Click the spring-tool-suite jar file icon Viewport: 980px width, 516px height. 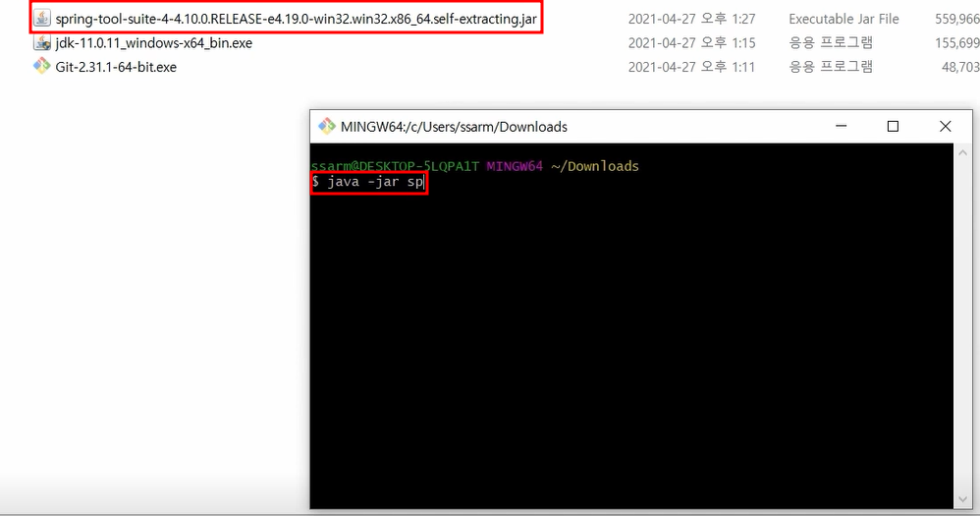(x=42, y=19)
